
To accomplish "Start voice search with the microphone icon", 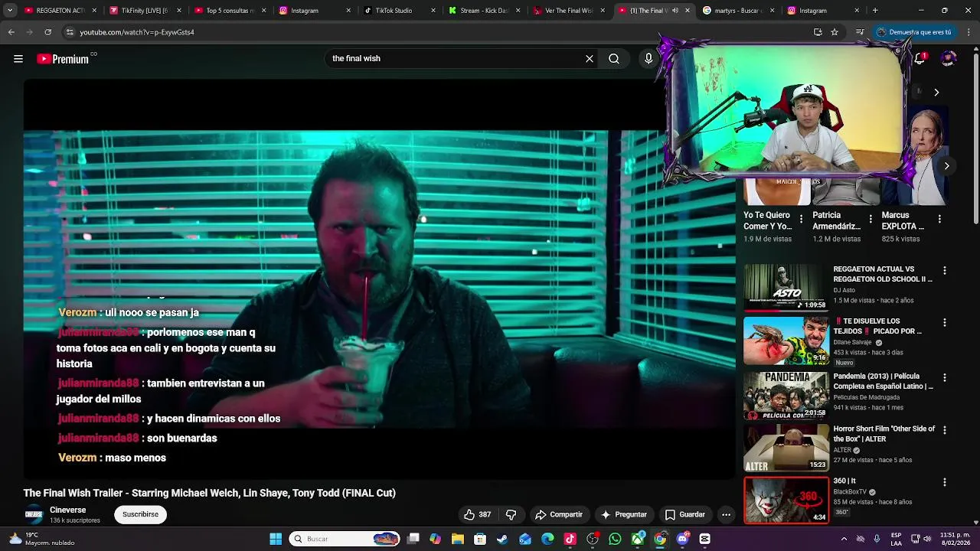I will coord(648,59).
